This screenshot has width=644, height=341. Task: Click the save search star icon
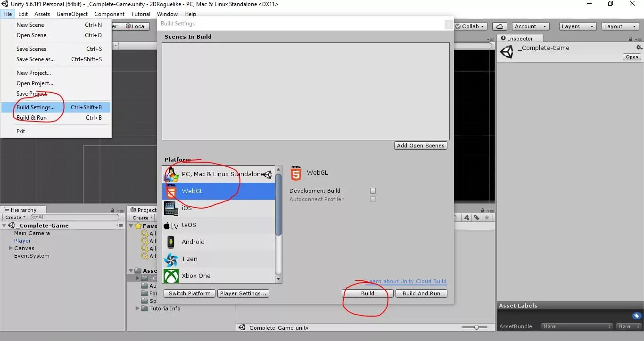pos(487,218)
